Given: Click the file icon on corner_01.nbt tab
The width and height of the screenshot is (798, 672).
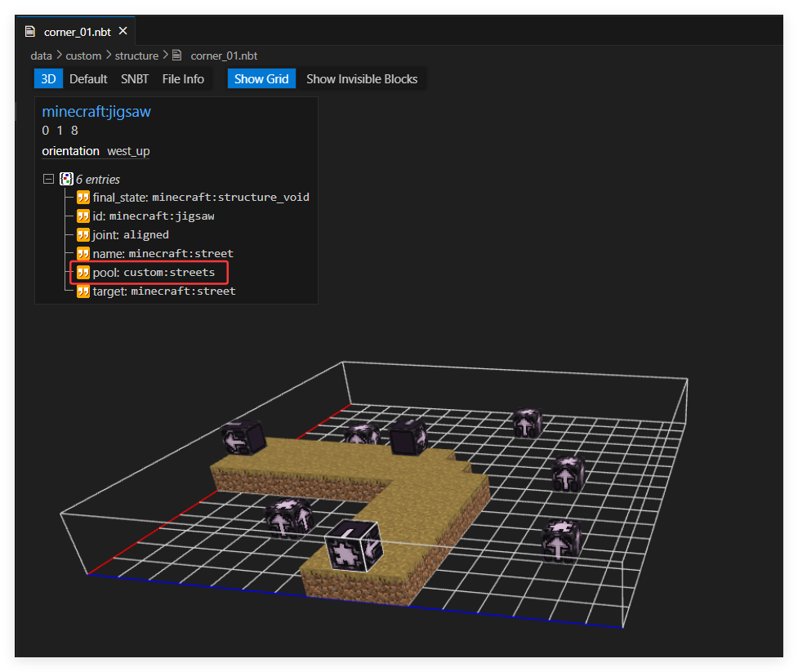Looking at the screenshot, I should (30, 32).
